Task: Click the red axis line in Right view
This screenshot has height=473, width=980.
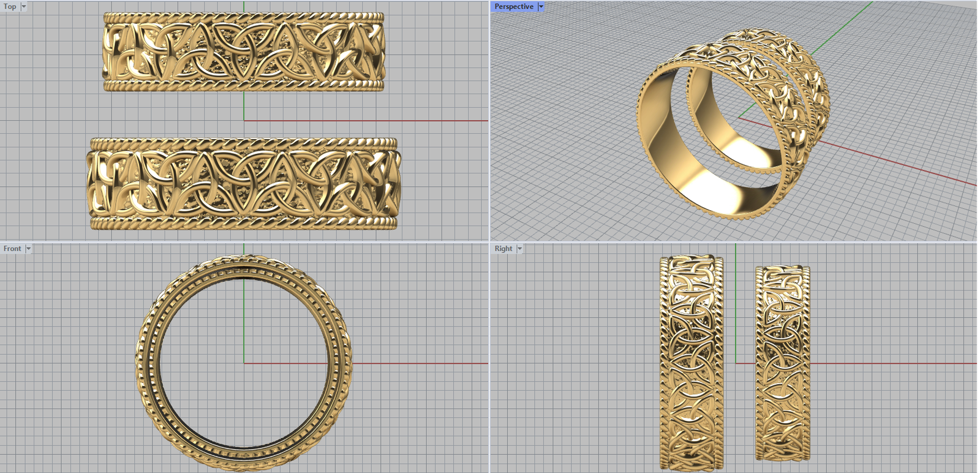Action: [x=888, y=363]
